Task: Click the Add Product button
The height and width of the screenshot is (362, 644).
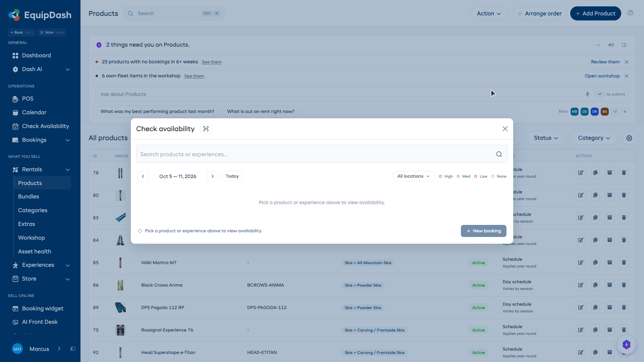Action: tap(596, 13)
